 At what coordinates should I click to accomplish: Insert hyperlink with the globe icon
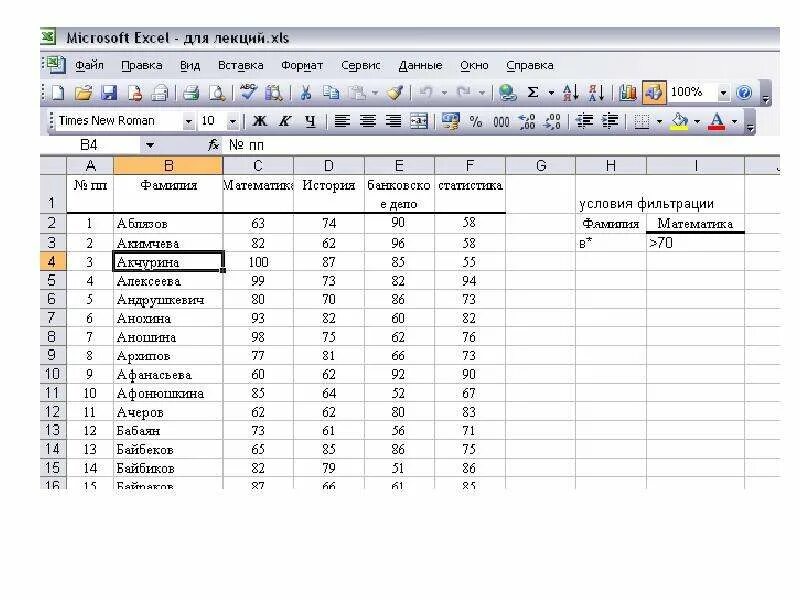507,93
